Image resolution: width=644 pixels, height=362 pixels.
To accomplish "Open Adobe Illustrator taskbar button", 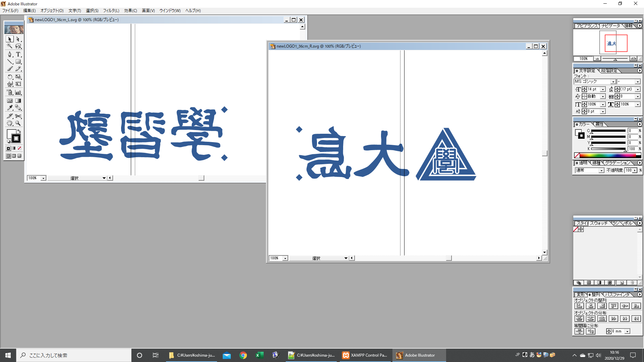I will coord(419,355).
